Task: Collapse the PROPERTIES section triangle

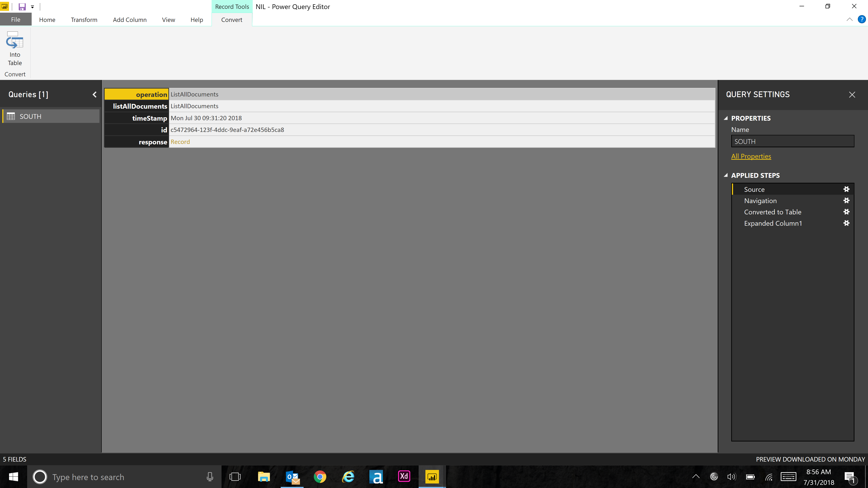Action: (x=726, y=118)
